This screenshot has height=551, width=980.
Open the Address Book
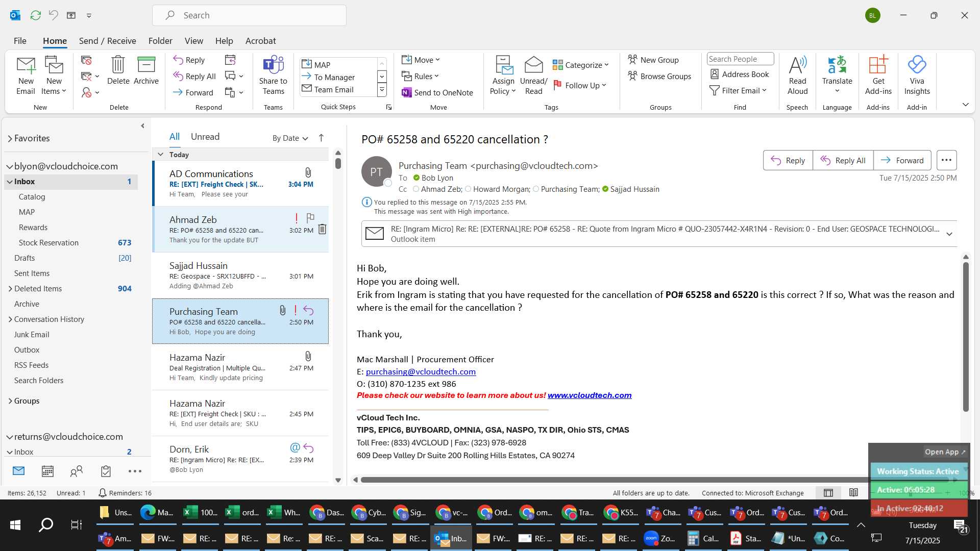point(740,74)
